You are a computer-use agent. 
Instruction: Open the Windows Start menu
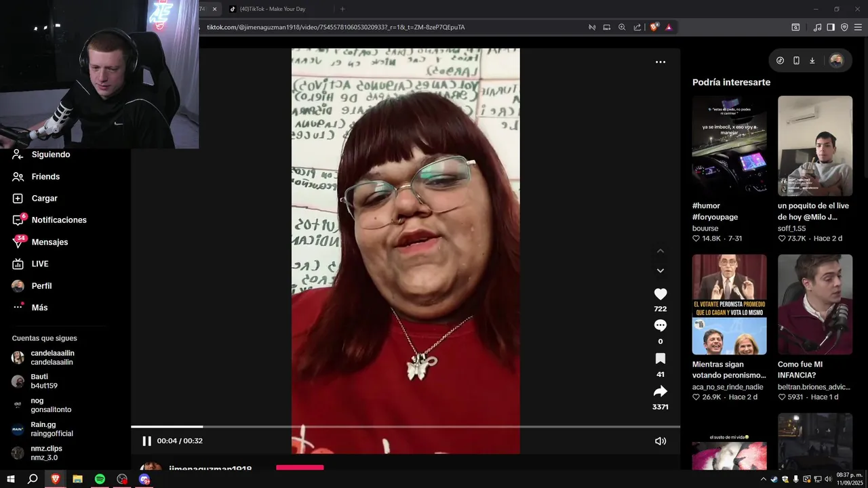[x=10, y=479]
